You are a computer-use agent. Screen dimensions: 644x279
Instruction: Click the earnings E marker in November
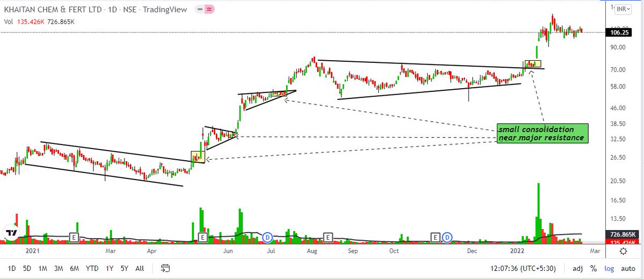point(436,237)
